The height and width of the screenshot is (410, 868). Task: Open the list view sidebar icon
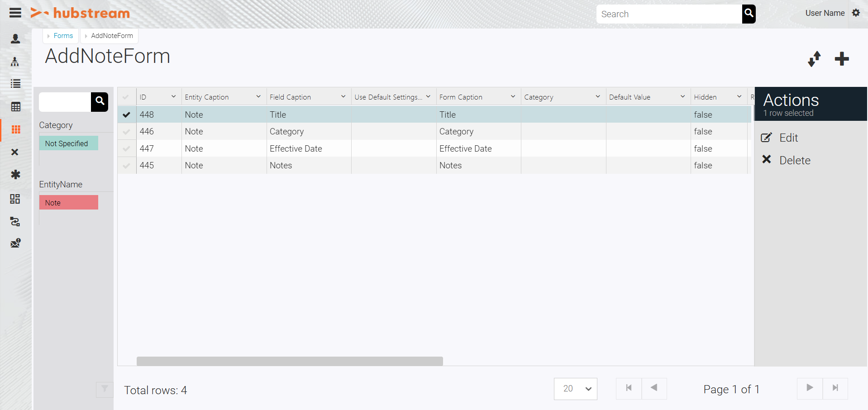[x=15, y=84]
